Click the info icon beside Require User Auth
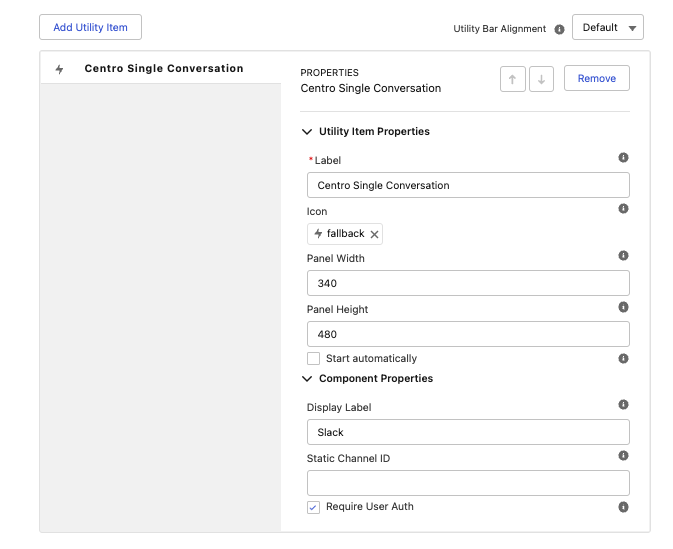 click(x=623, y=507)
